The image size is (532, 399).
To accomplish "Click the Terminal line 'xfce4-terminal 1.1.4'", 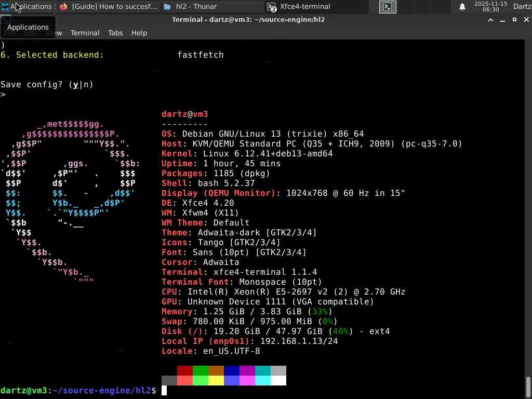I will [239, 272].
